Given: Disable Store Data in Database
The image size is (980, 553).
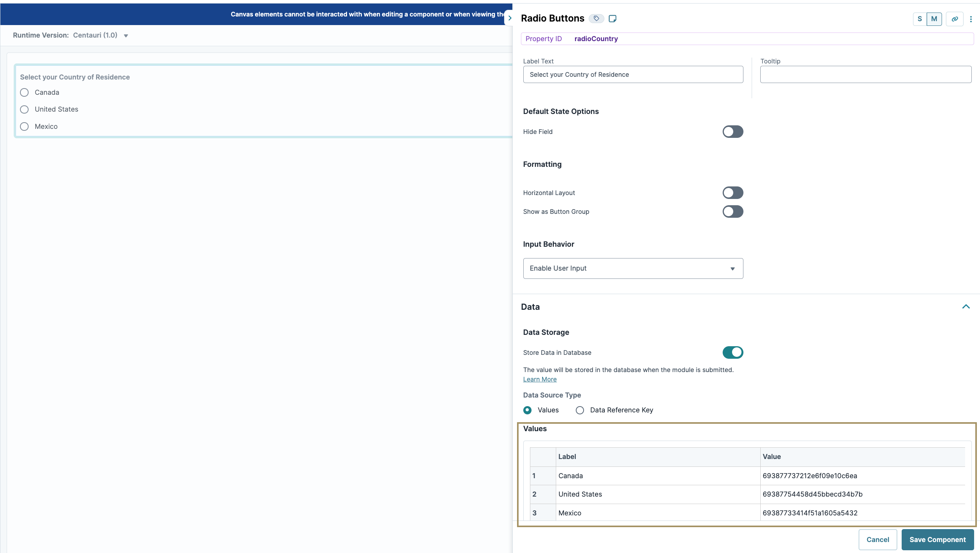Looking at the screenshot, I should click(x=732, y=352).
